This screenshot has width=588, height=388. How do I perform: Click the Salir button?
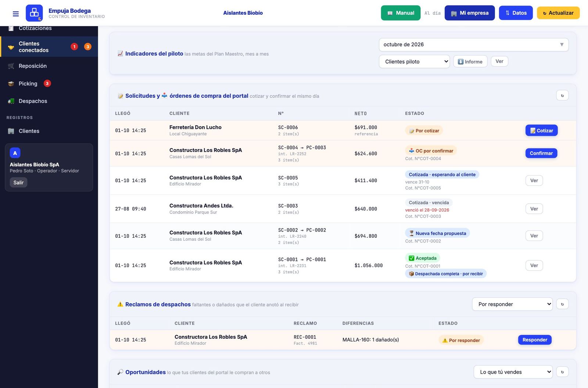click(x=18, y=183)
